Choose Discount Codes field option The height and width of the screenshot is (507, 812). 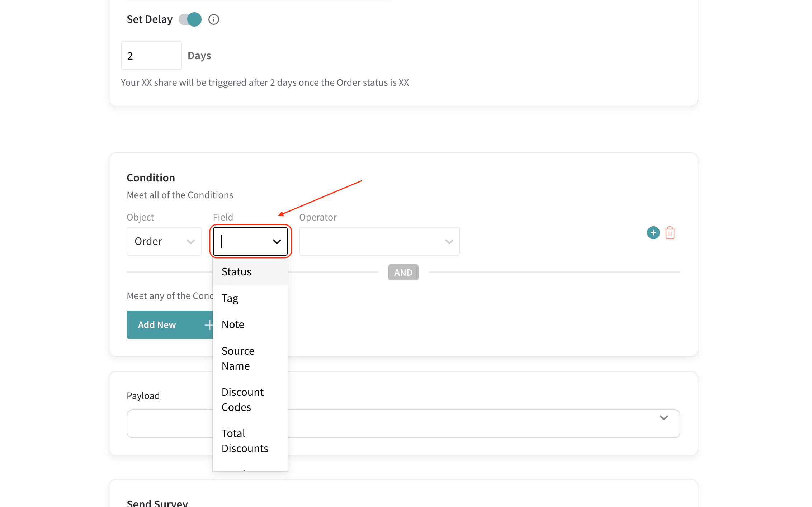(x=242, y=399)
